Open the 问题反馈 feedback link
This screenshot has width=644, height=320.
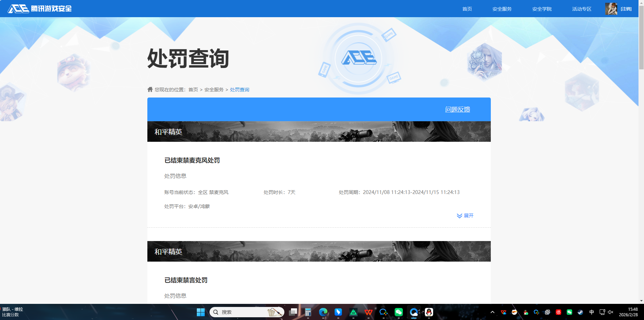pos(458,109)
